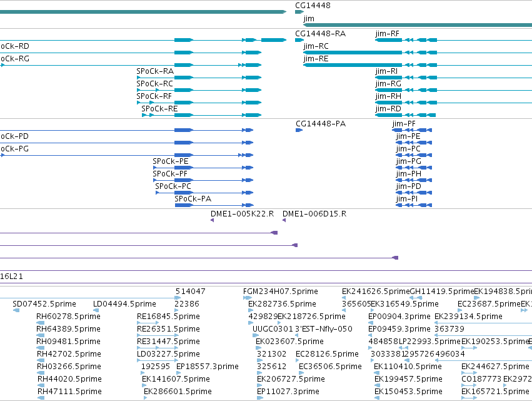Click the RH47111.5prime EST label
The image size is (532, 401).
(69, 392)
